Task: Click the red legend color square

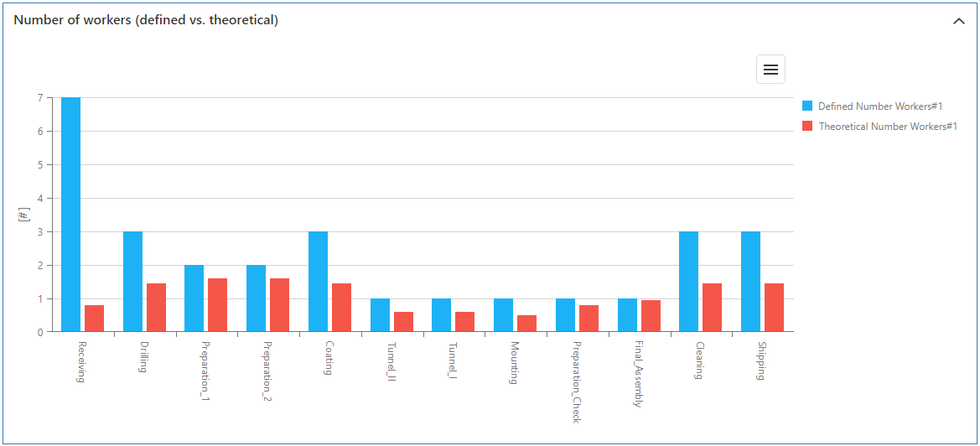Action: click(808, 127)
